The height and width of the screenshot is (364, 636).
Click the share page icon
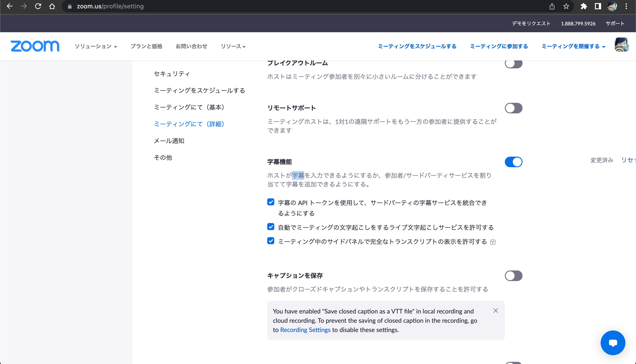click(552, 6)
